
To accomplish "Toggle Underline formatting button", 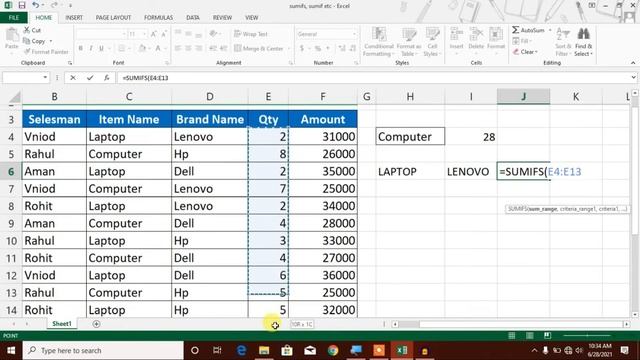I will pyautogui.click(x=101, y=49).
